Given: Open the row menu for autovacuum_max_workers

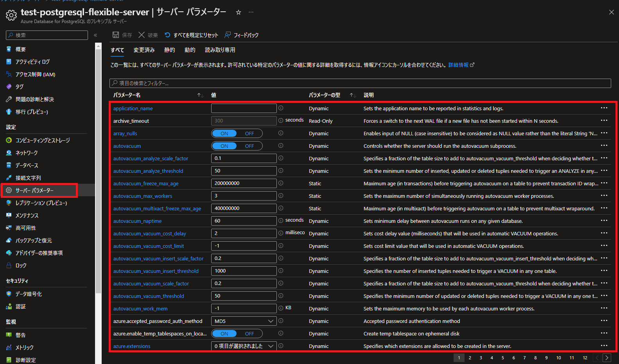Looking at the screenshot, I should pyautogui.click(x=604, y=195).
